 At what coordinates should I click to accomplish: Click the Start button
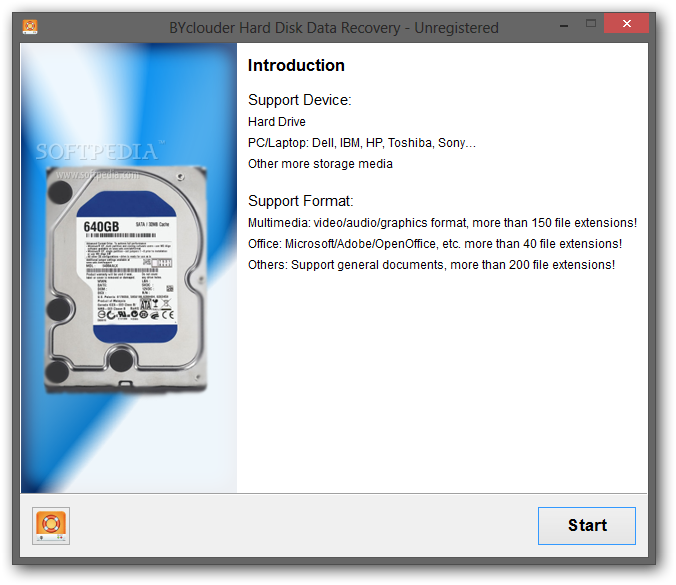tap(586, 526)
